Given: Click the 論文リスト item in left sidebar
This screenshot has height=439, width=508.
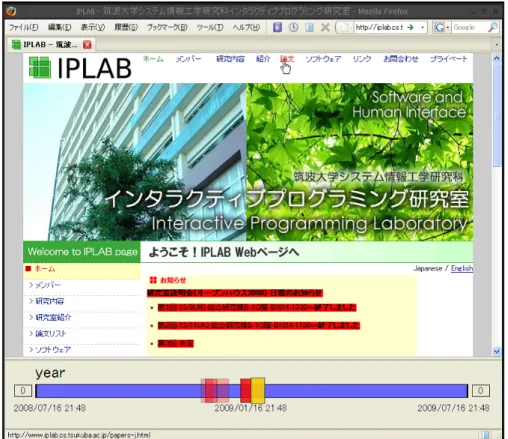Looking at the screenshot, I should (51, 334).
